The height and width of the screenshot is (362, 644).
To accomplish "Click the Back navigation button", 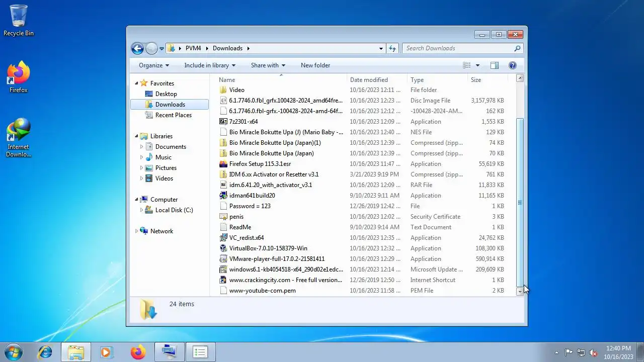I will (137, 48).
